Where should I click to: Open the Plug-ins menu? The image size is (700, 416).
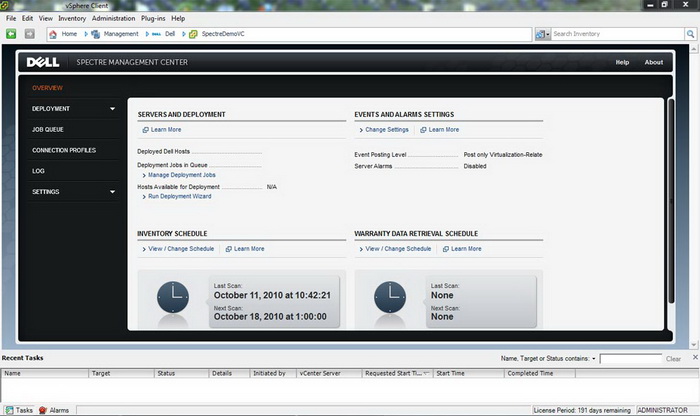[153, 18]
